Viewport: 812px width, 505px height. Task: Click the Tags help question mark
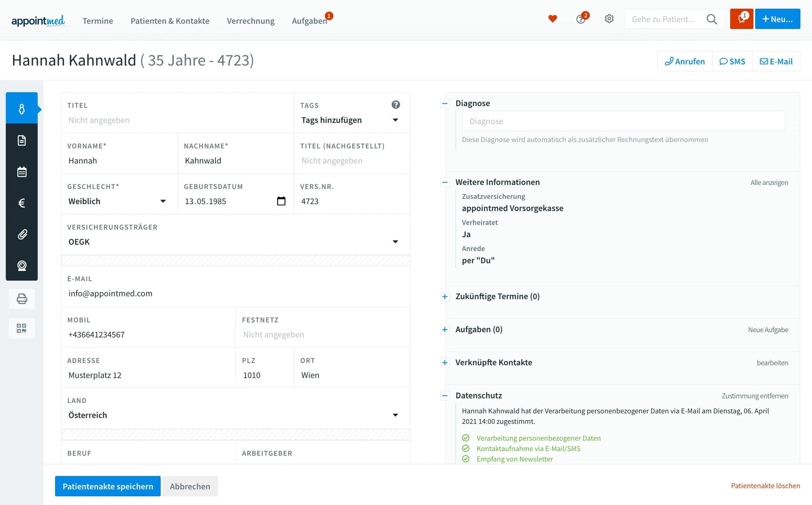395,105
